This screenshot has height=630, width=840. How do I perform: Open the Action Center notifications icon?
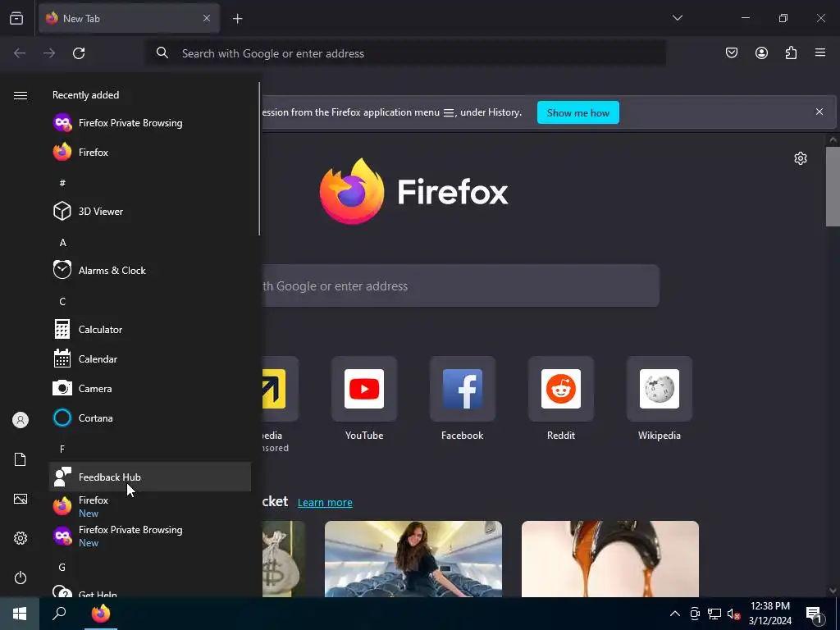click(x=814, y=614)
